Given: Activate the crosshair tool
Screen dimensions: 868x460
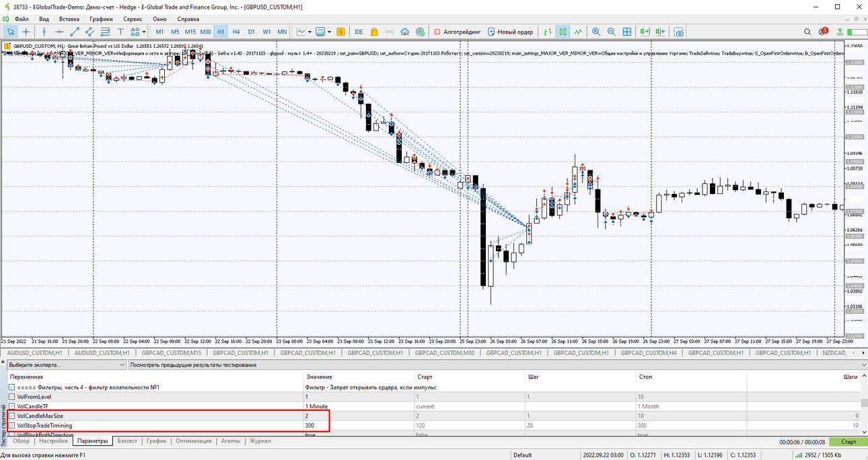Looking at the screenshot, I should (26, 32).
